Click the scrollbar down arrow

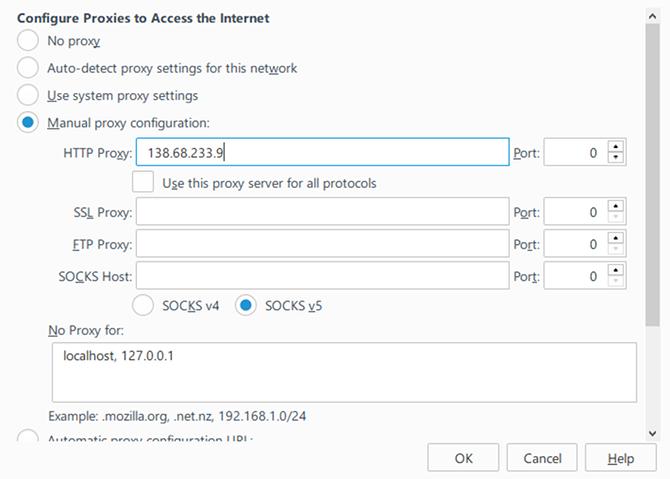coord(652,433)
